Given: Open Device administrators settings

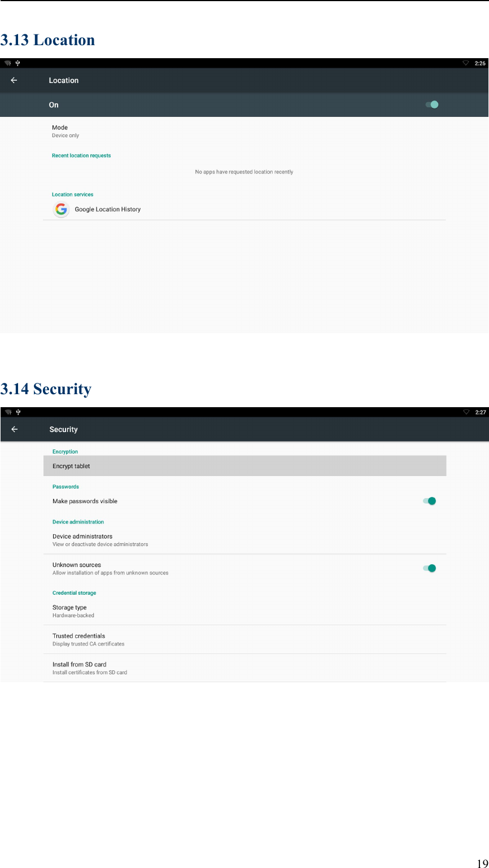Looking at the screenshot, I should pos(244,540).
